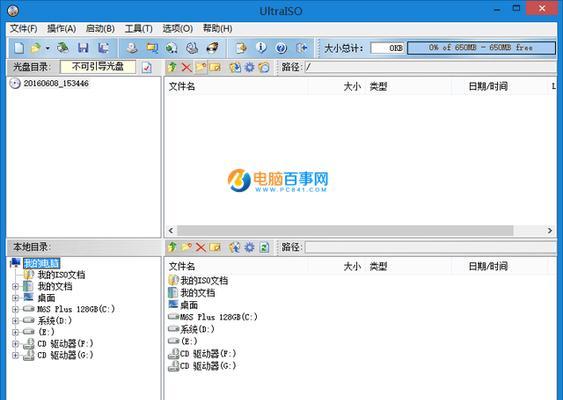The height and width of the screenshot is (400, 563).
Task: Click the Convert image format icon
Action: pyautogui.click(x=152, y=48)
